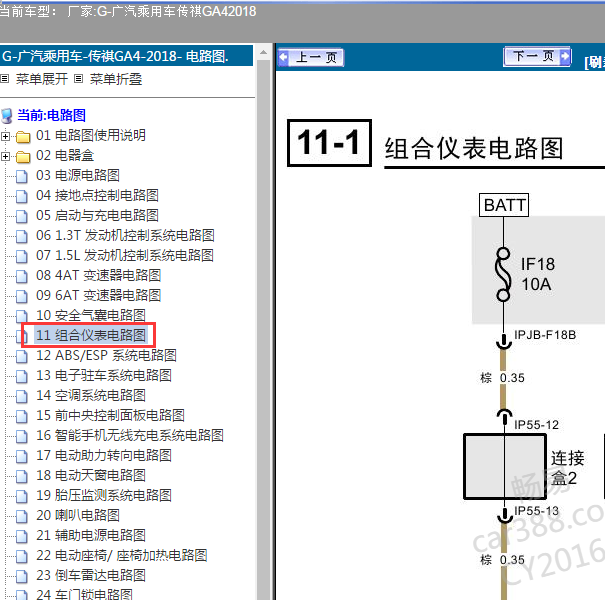Screen dimensions: 605x600
Task: Click the page icon beside 08 4AT 变速器电路图
Action: pos(22,276)
